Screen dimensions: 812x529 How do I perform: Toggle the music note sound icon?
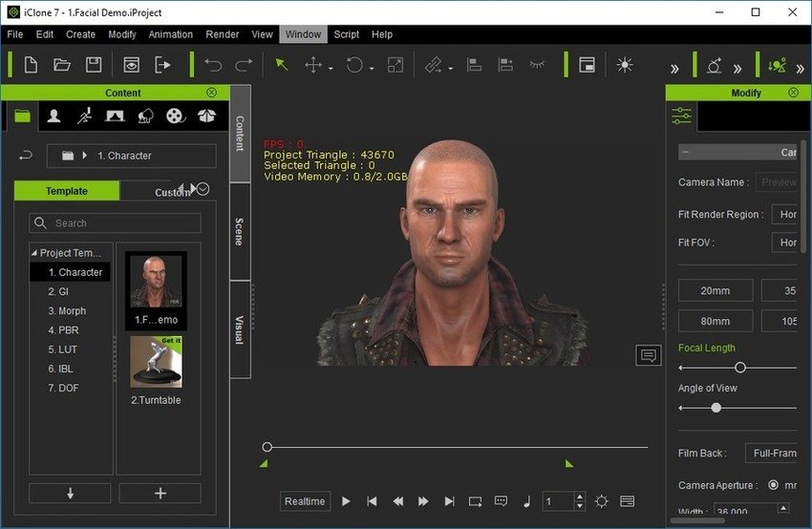coord(526,501)
